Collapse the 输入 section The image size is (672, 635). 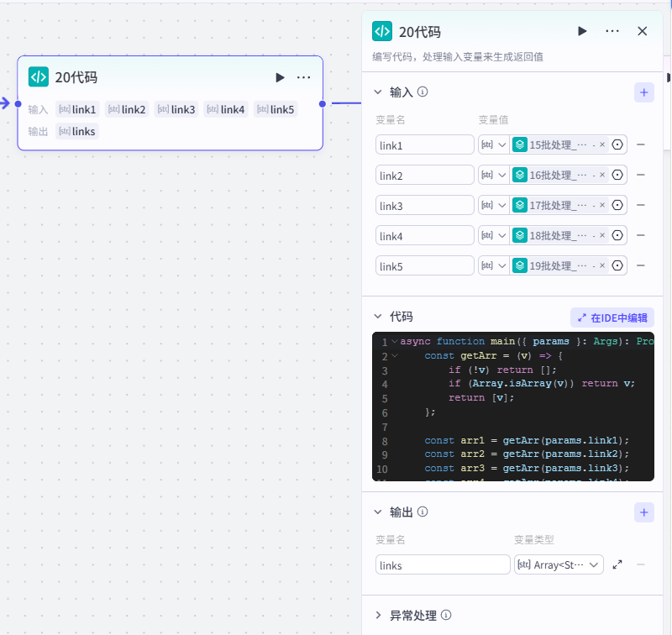(x=378, y=92)
